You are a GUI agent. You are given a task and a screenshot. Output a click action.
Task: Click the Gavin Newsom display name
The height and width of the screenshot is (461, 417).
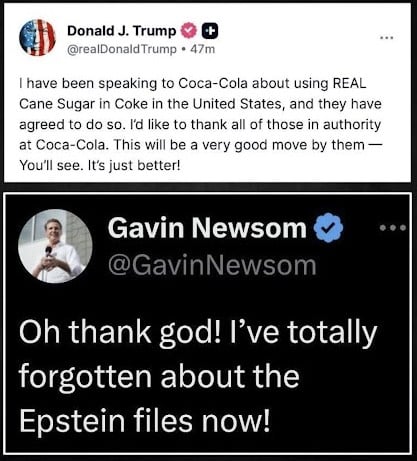point(207,228)
